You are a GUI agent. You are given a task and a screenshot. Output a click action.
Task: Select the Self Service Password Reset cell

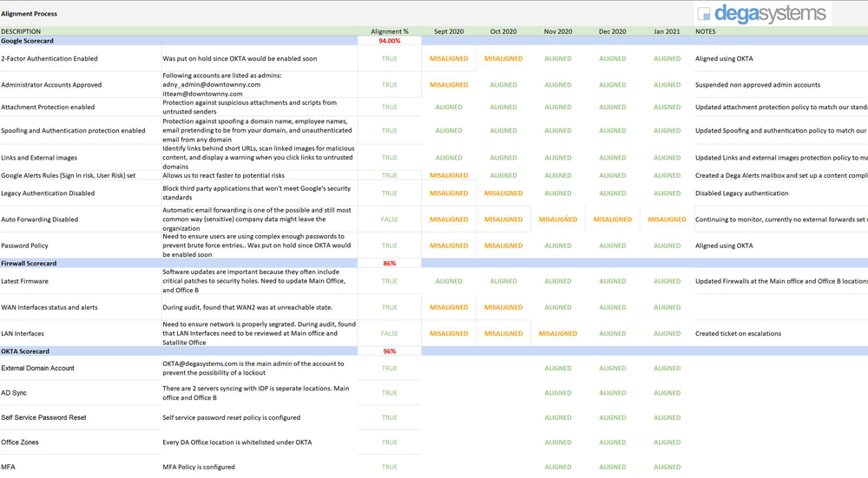coord(80,417)
